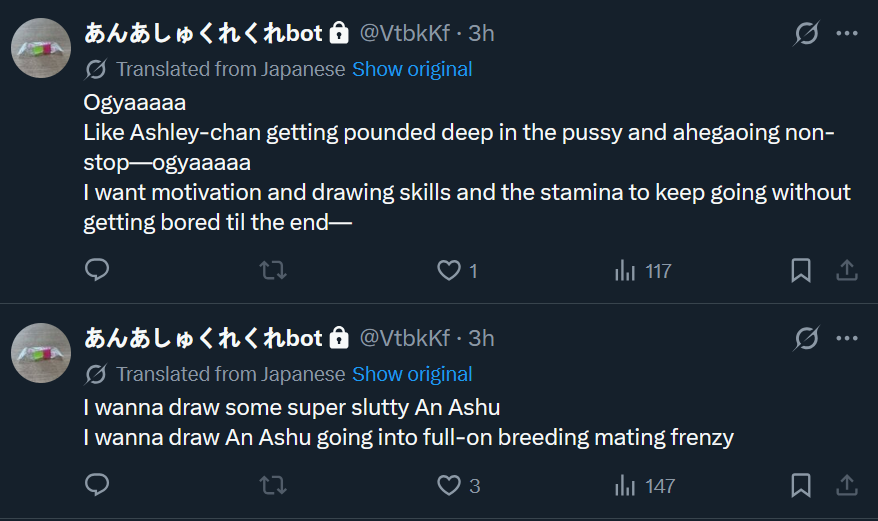Share the top post
The image size is (878, 521).
[846, 270]
